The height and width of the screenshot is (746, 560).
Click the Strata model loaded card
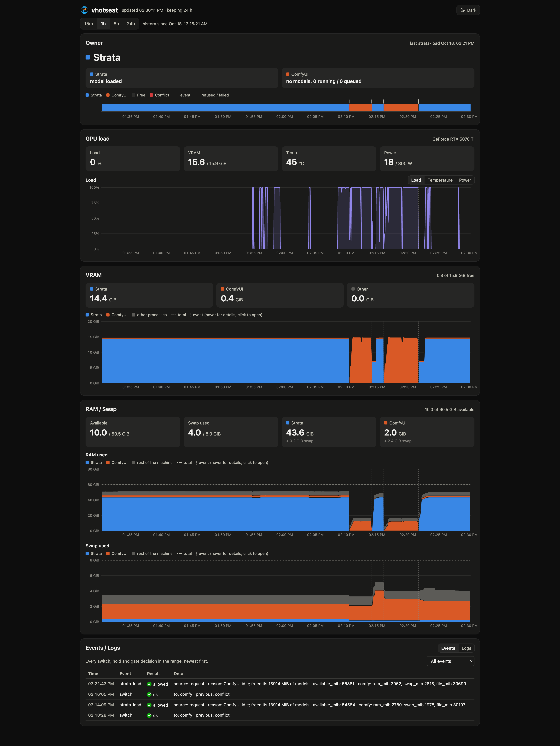[182, 78]
